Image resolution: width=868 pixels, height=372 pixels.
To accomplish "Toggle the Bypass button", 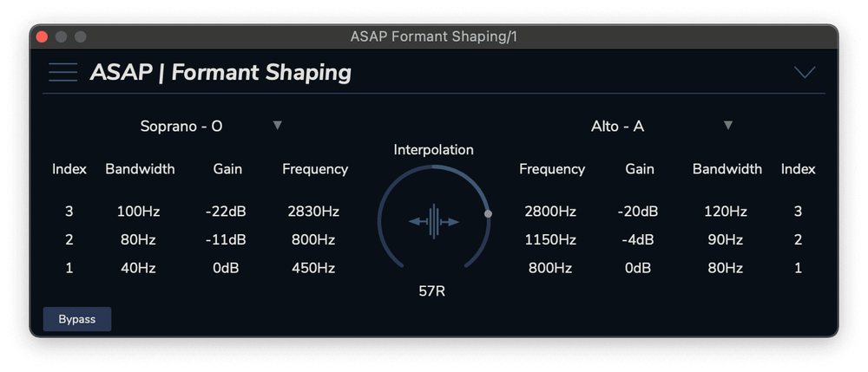I will pos(77,319).
